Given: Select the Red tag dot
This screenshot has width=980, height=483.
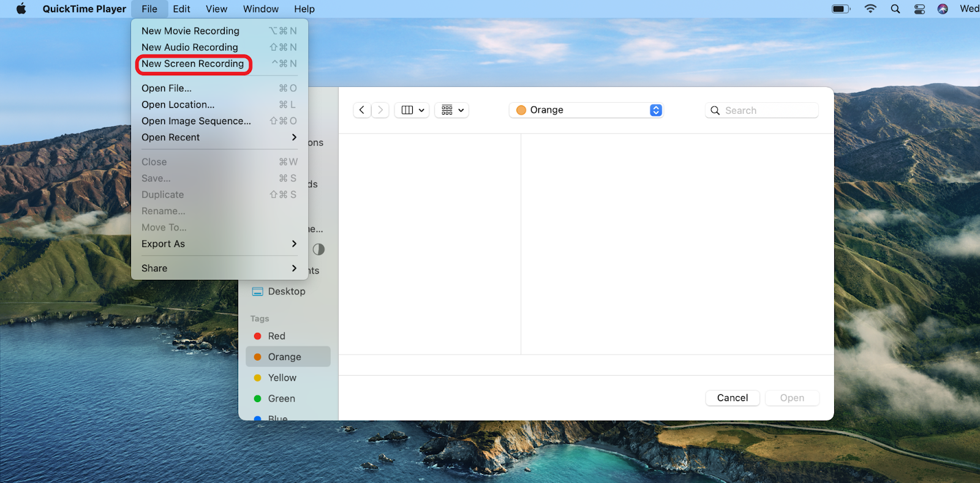Looking at the screenshot, I should (257, 336).
